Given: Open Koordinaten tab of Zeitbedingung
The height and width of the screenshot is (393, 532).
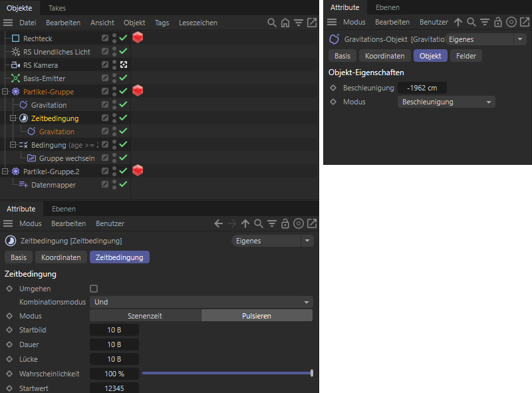Looking at the screenshot, I should pyautogui.click(x=61, y=257).
